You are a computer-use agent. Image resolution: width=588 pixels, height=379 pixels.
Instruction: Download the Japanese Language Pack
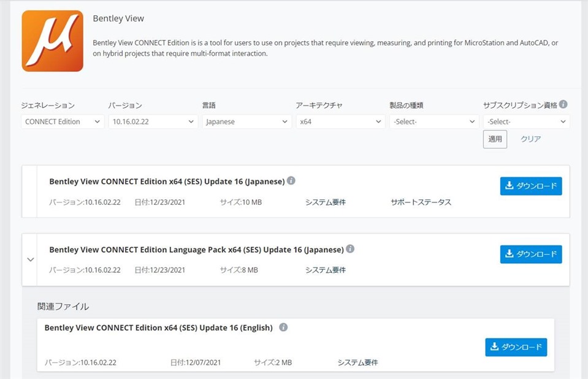(530, 255)
